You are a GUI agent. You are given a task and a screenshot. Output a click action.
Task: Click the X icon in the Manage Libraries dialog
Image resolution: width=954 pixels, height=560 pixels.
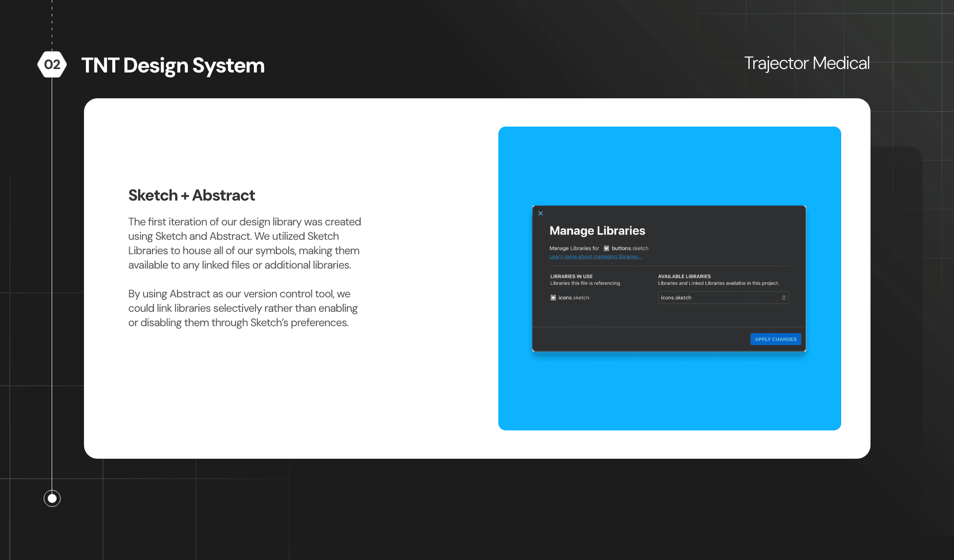pyautogui.click(x=541, y=213)
